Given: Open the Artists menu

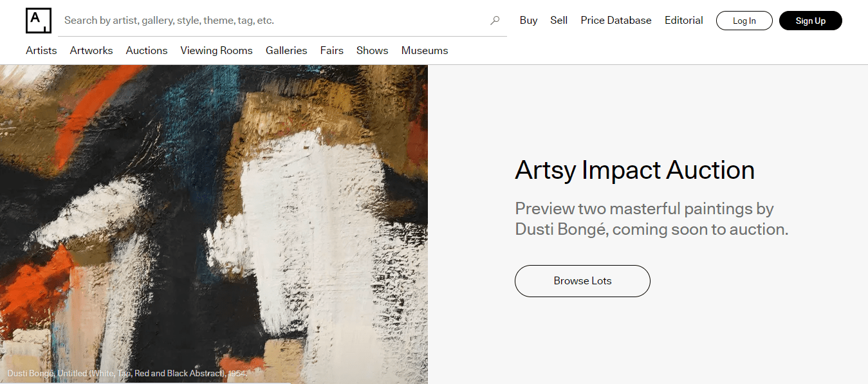Looking at the screenshot, I should click(41, 50).
